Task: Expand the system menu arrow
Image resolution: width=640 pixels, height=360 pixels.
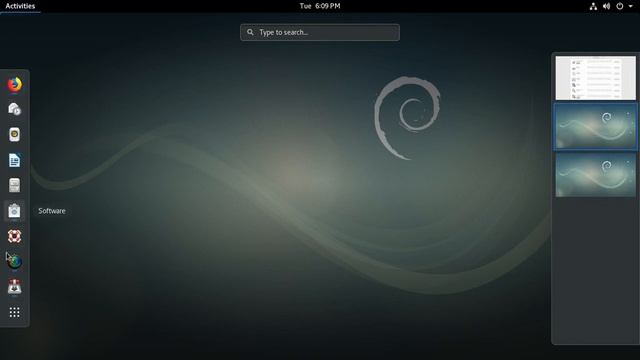Action: 631,6
